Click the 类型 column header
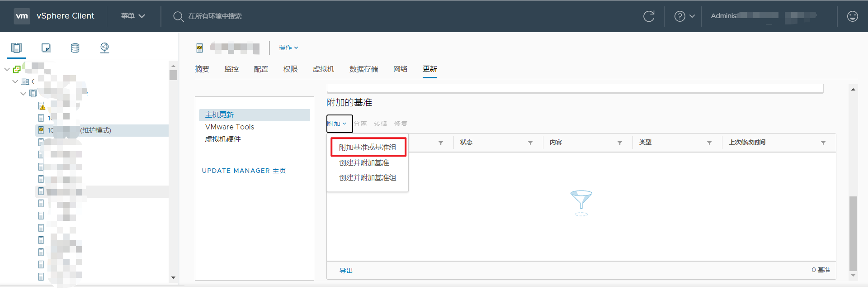The width and height of the screenshot is (868, 291). pyautogui.click(x=645, y=143)
